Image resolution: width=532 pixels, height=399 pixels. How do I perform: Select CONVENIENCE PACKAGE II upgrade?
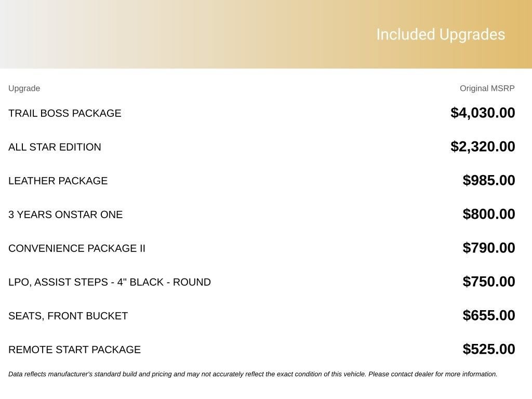click(x=77, y=248)
